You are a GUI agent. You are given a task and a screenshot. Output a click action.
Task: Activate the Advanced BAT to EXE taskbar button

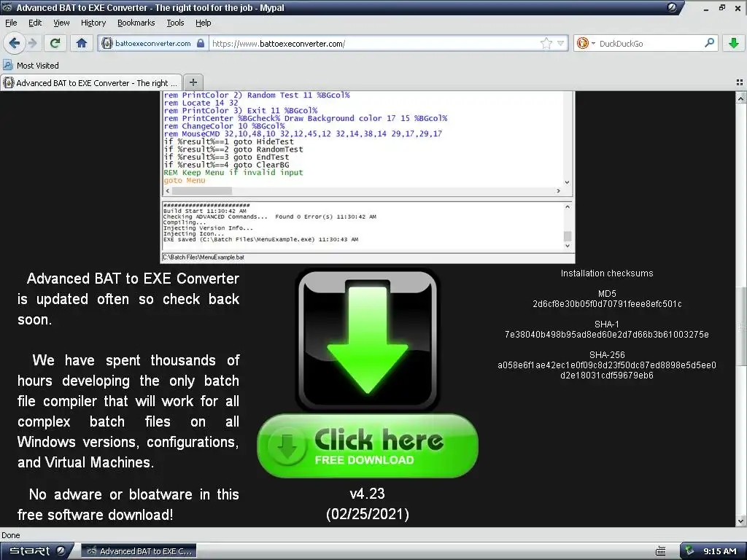tap(139, 551)
